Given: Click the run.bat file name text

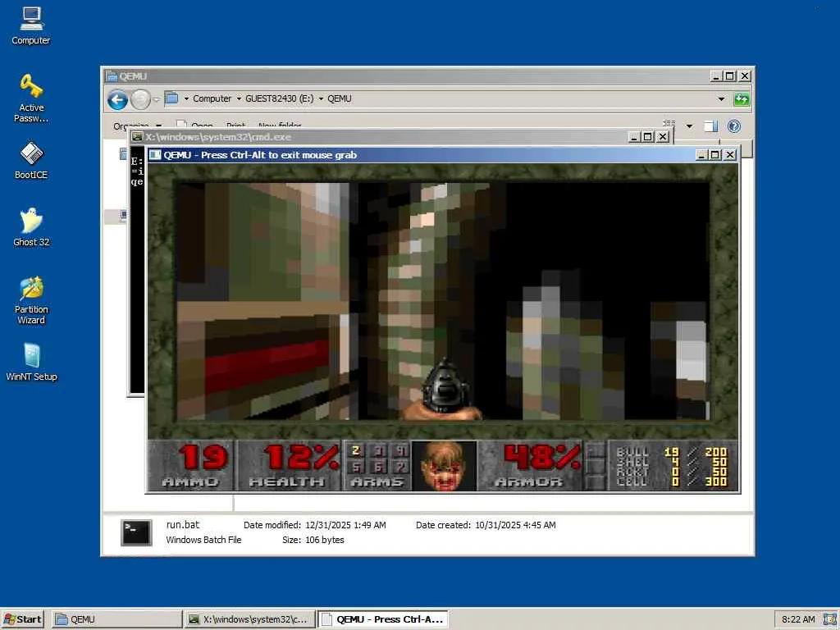Looking at the screenshot, I should pyautogui.click(x=182, y=525).
